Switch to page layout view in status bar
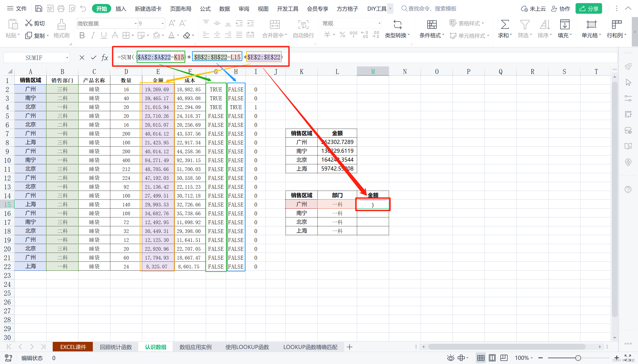 coord(492,358)
